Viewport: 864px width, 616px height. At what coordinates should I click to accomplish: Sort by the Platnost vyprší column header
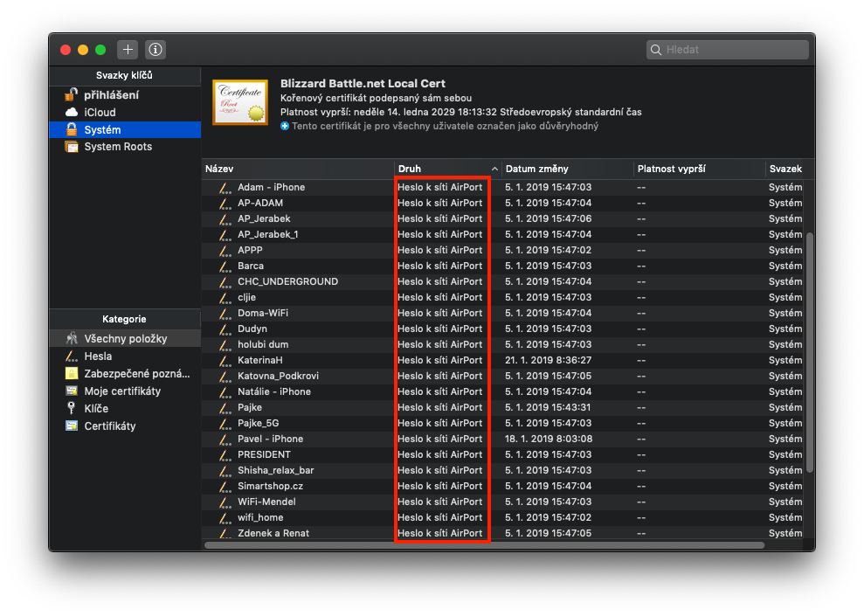click(699, 170)
